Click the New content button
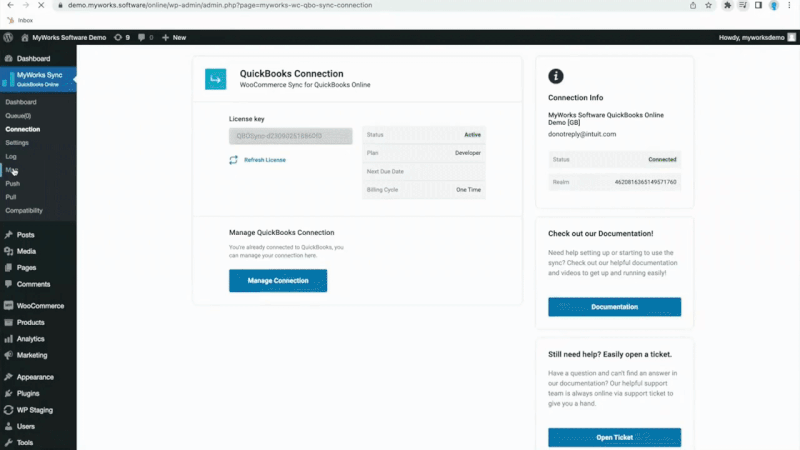Image resolution: width=800 pixels, height=450 pixels. [x=174, y=37]
